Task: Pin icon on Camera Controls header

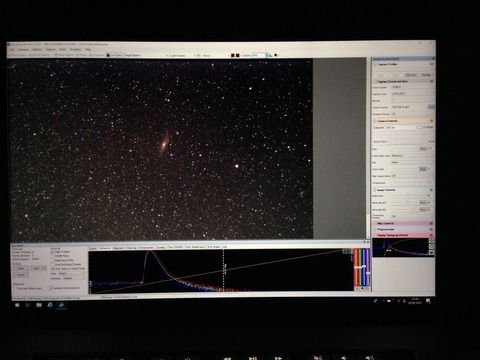Action: click(432, 121)
